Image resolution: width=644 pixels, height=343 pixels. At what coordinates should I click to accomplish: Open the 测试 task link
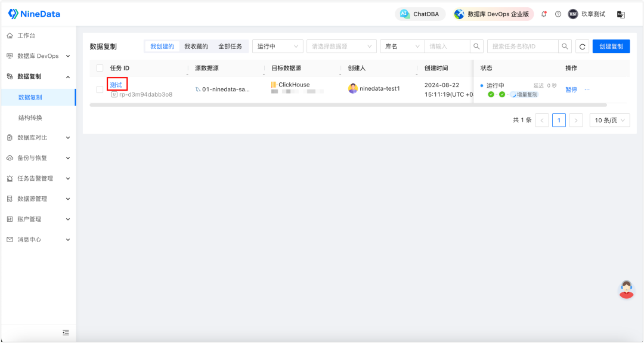pos(116,85)
